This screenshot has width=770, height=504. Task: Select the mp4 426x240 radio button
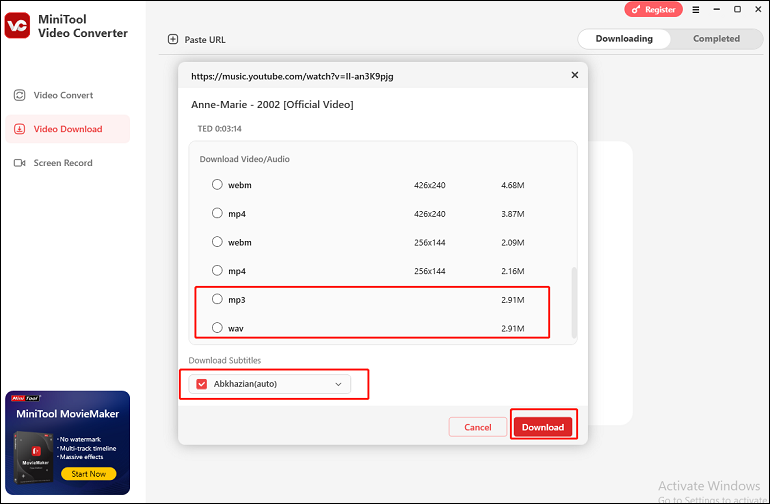coord(217,213)
